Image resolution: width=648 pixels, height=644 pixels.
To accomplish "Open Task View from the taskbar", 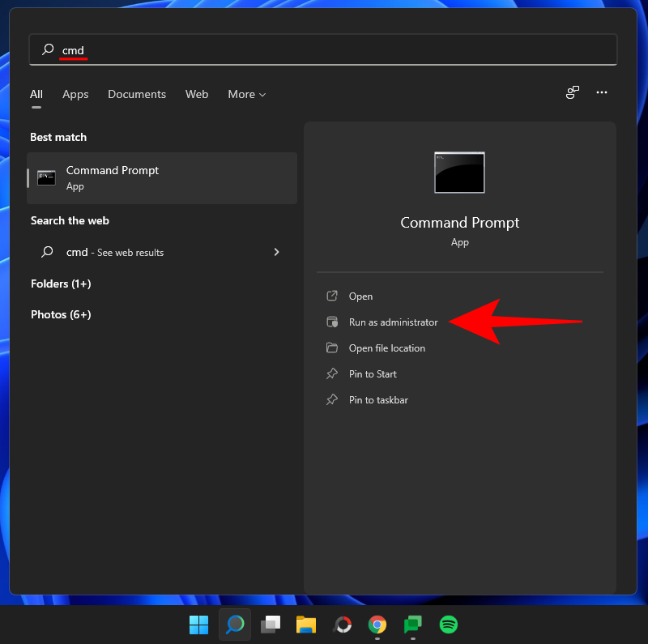I will click(x=271, y=625).
